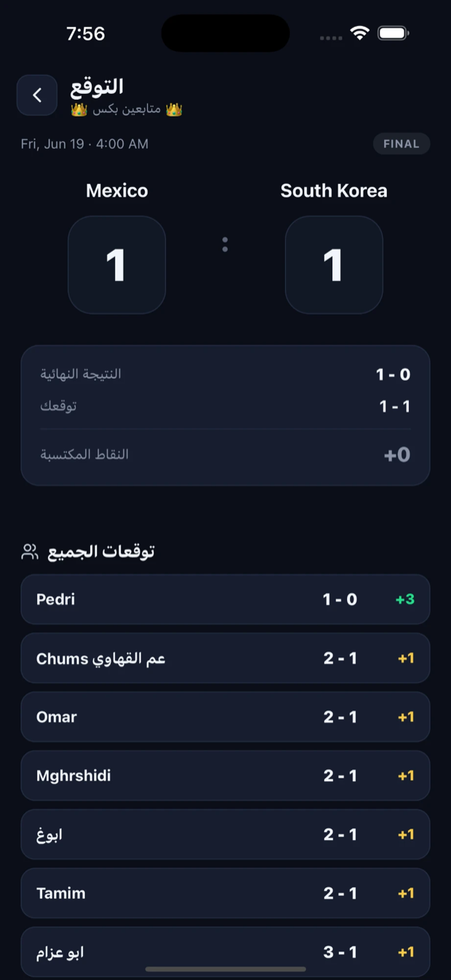
Task: Open the ابوغ prediction row
Action: pos(225,834)
